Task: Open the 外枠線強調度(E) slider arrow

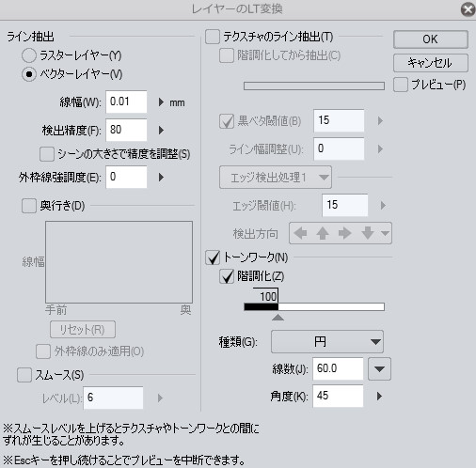Action: point(161,178)
